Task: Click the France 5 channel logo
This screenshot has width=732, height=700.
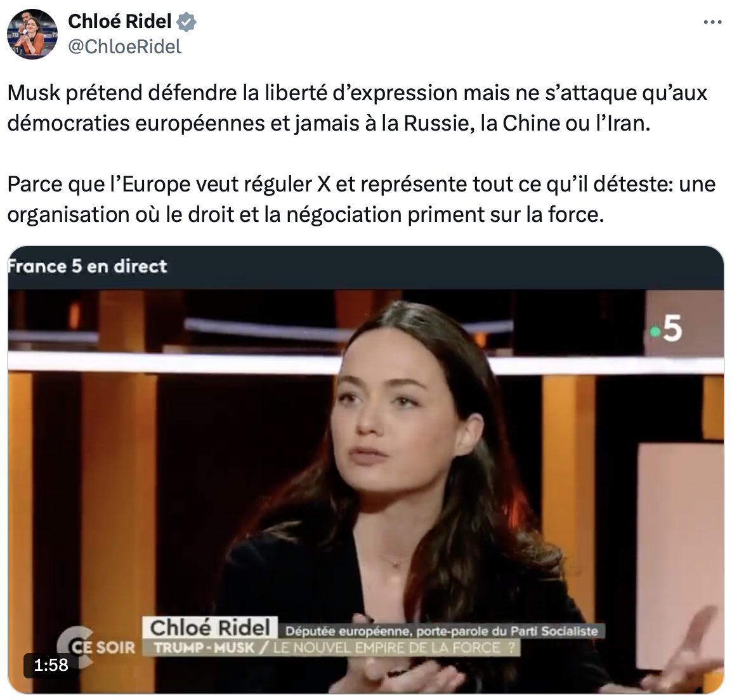Action: coord(666,328)
